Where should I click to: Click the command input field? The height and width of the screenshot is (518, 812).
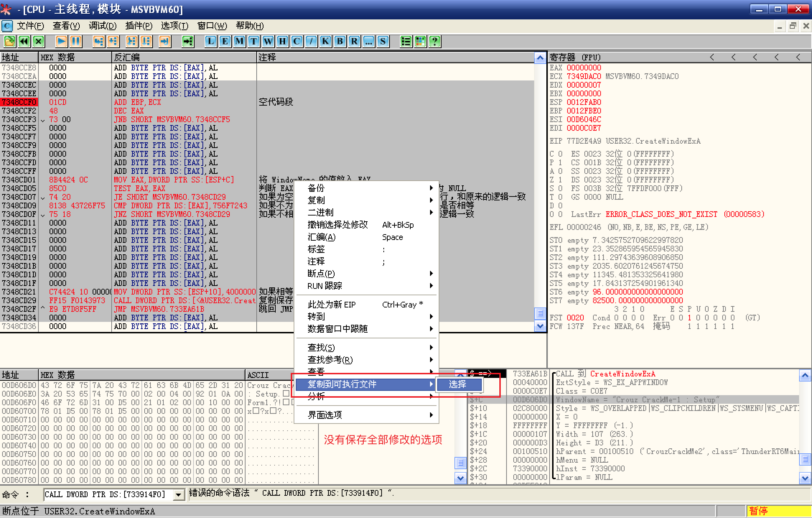click(108, 495)
